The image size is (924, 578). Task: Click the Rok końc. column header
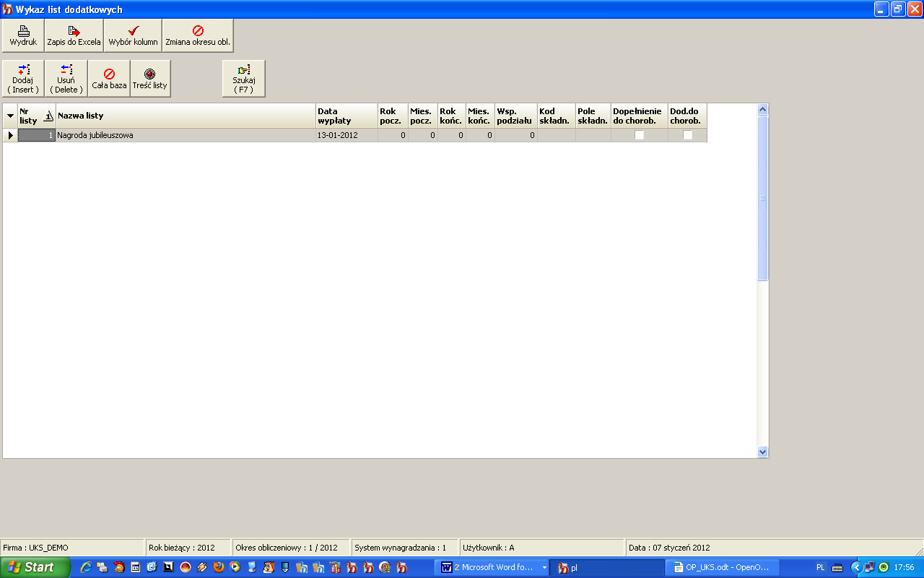coord(451,116)
